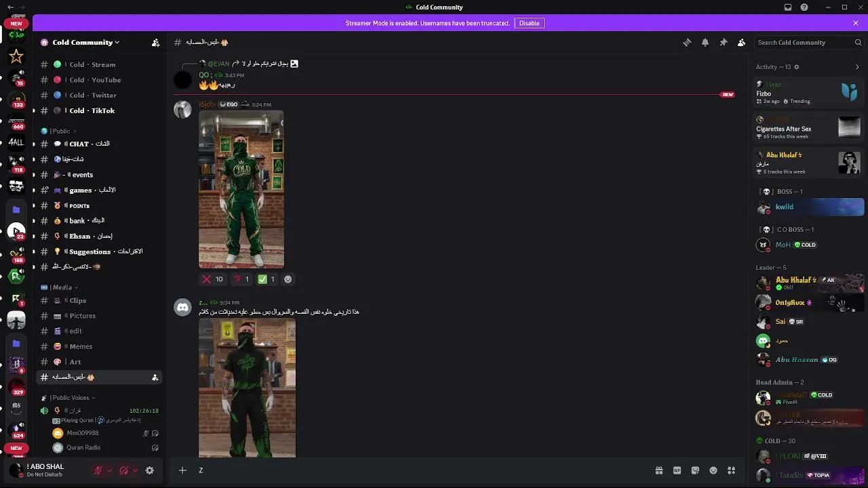Collapse the Public channel category
The width and height of the screenshot is (868, 488).
coord(60,131)
